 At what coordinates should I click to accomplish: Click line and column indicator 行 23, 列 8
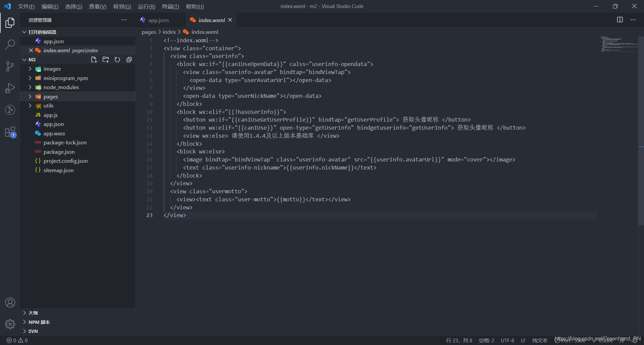coord(459,340)
